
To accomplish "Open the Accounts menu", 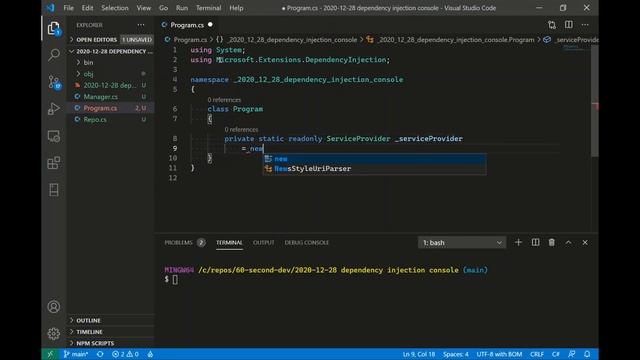I will coord(53,307).
